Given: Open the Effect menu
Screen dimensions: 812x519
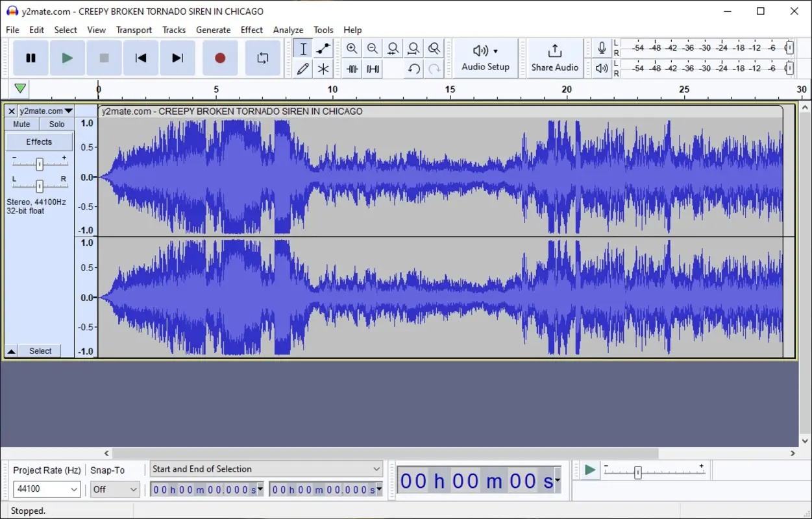Looking at the screenshot, I should pos(252,30).
